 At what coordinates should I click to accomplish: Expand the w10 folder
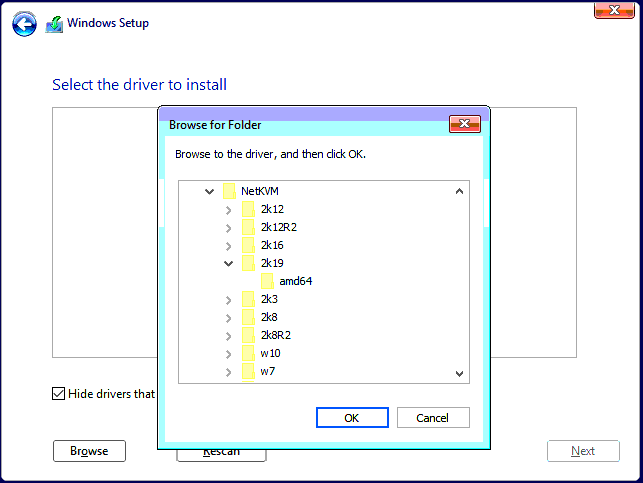228,354
